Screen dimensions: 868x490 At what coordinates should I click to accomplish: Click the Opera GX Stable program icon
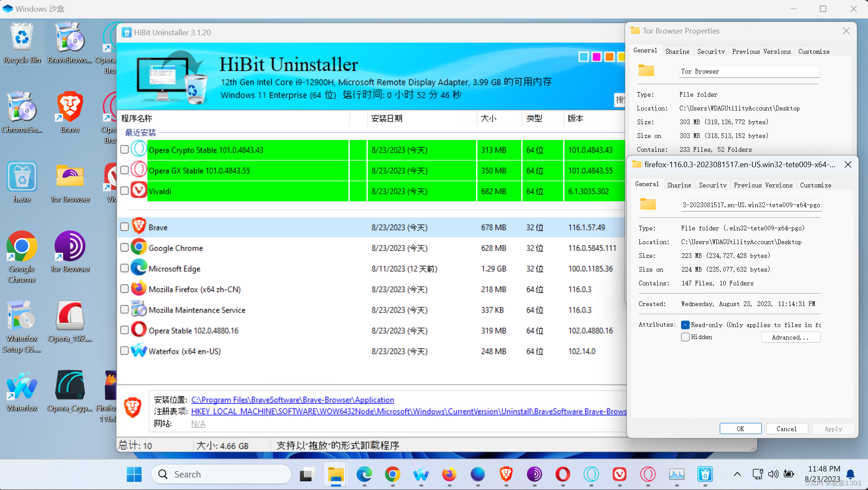(139, 170)
